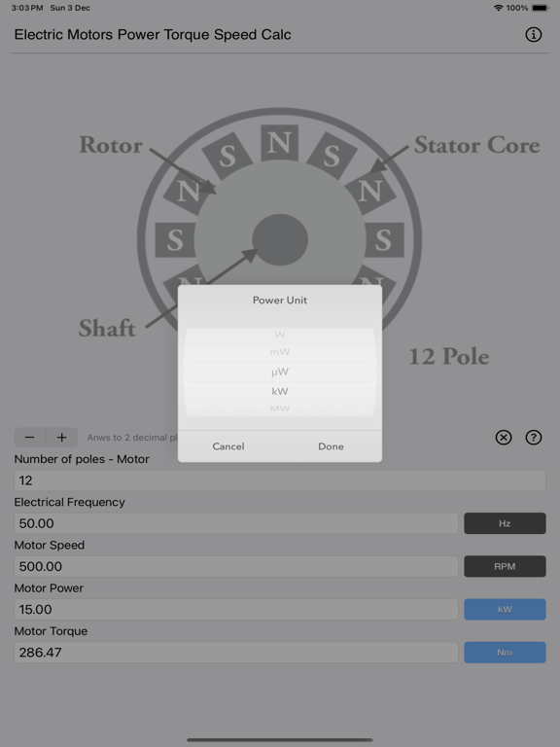560x747 pixels.
Task: Tap the Rotor label
Action: pyautogui.click(x=111, y=145)
